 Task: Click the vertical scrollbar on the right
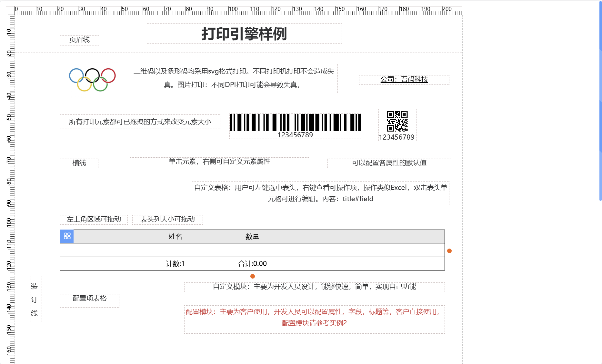[600, 101]
